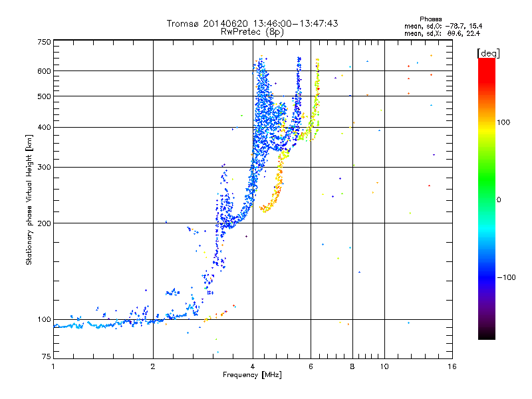Click the '75' y-axis tick label
The height and width of the screenshot is (399, 532).
(x=47, y=356)
